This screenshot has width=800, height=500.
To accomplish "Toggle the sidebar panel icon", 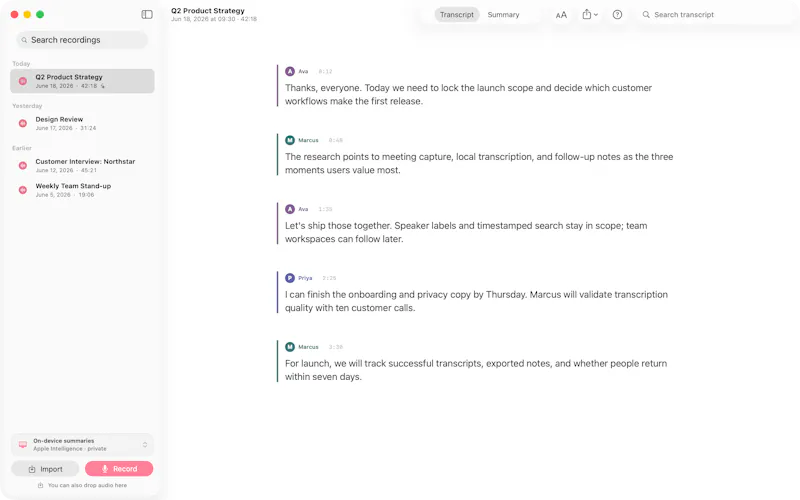I will point(147,14).
